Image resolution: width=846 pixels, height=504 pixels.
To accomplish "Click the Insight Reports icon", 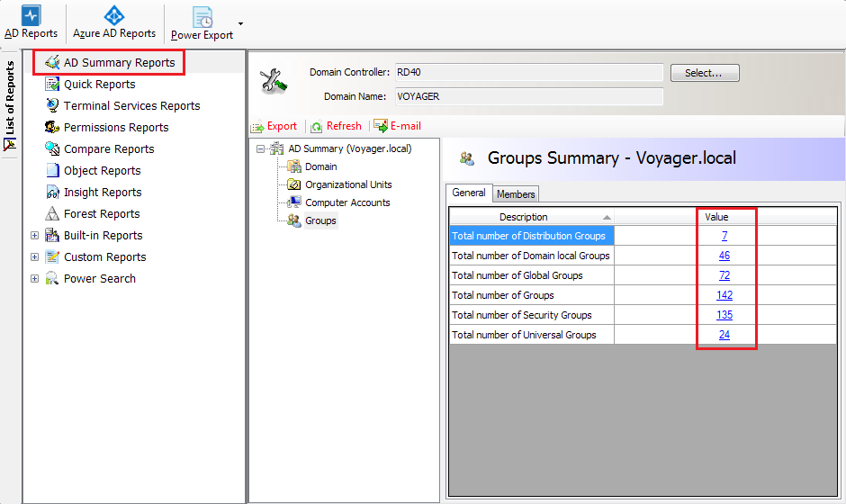I will (x=52, y=192).
